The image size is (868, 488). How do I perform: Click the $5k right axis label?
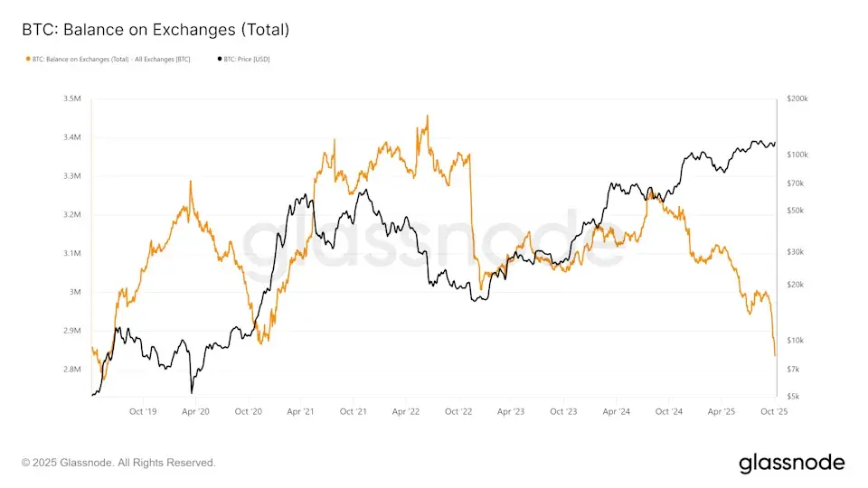(x=792, y=396)
